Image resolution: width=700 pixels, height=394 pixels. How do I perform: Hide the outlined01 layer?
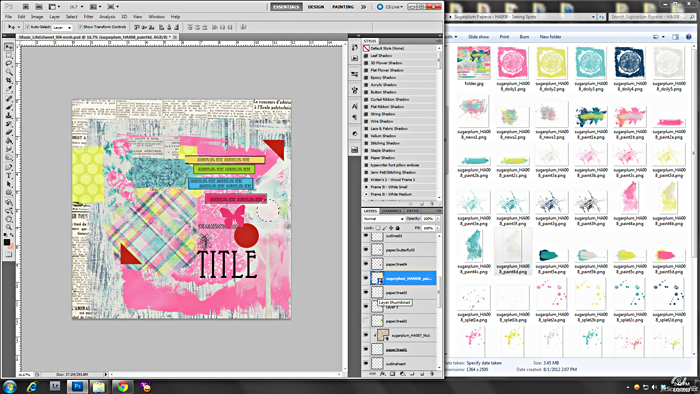[366, 236]
